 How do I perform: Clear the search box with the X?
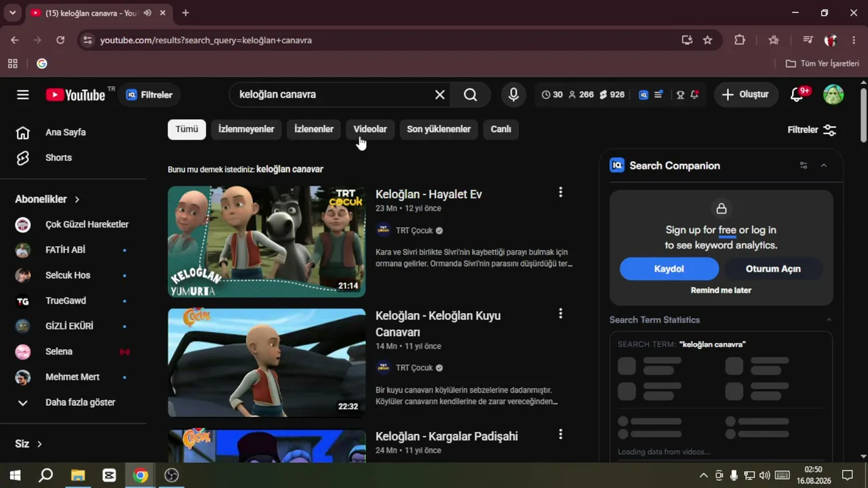(x=440, y=95)
